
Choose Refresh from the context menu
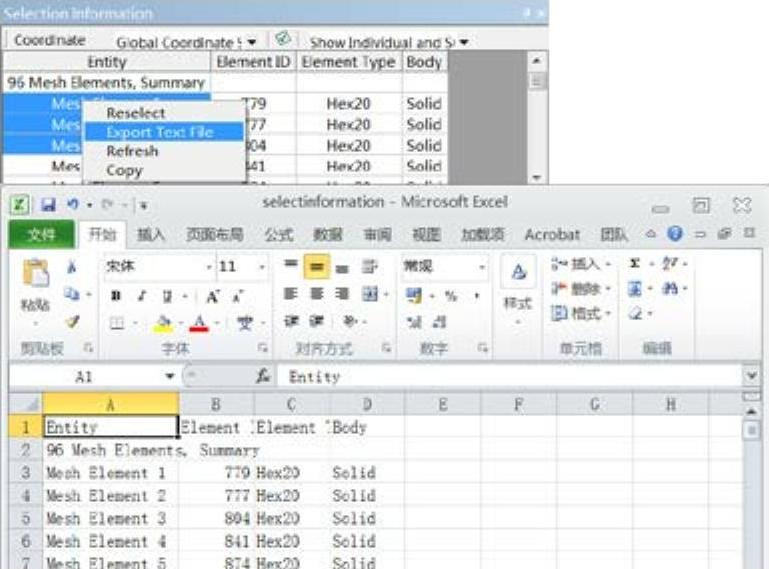click(132, 151)
